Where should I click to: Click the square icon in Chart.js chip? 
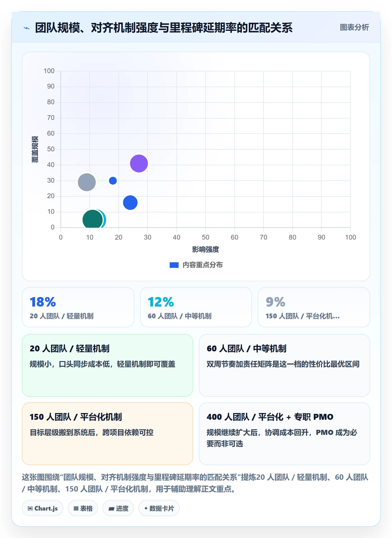click(30, 509)
